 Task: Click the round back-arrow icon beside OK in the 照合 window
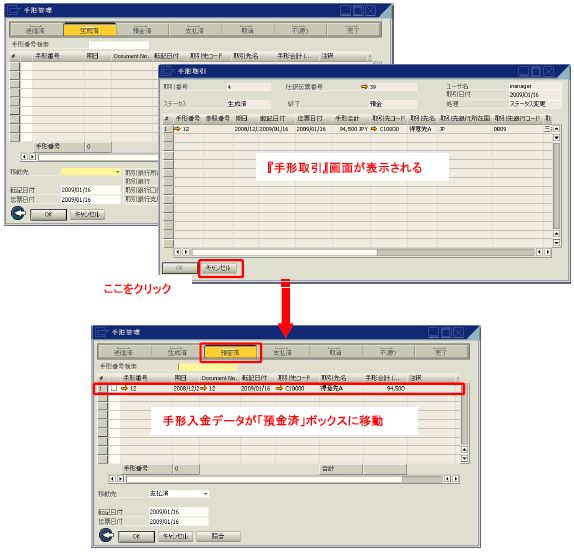tap(106, 535)
